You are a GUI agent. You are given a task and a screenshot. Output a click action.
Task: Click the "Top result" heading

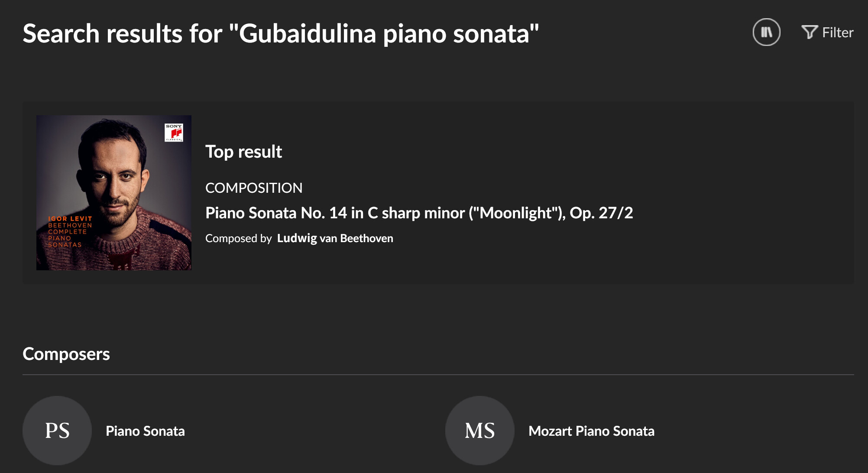tap(243, 152)
